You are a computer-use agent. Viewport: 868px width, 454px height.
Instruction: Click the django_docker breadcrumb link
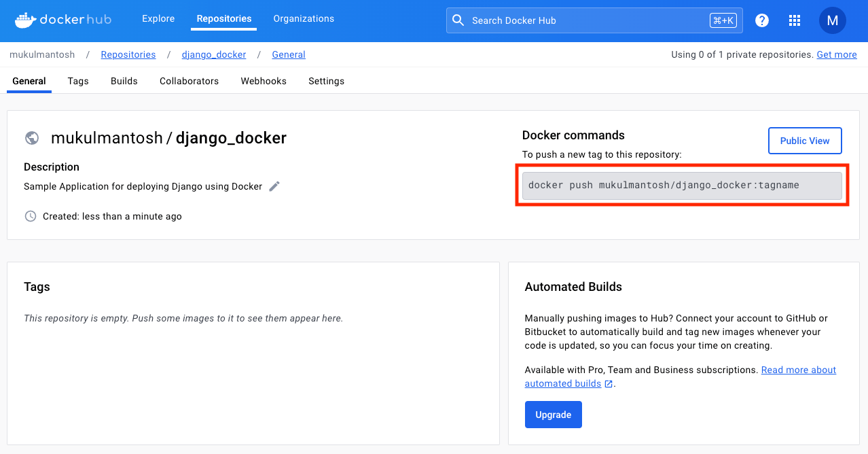click(214, 54)
